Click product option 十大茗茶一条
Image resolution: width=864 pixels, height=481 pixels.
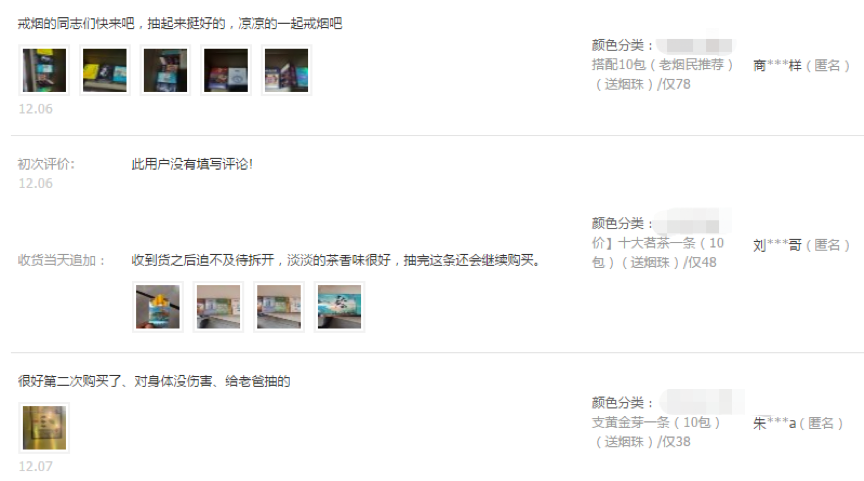(x=658, y=252)
